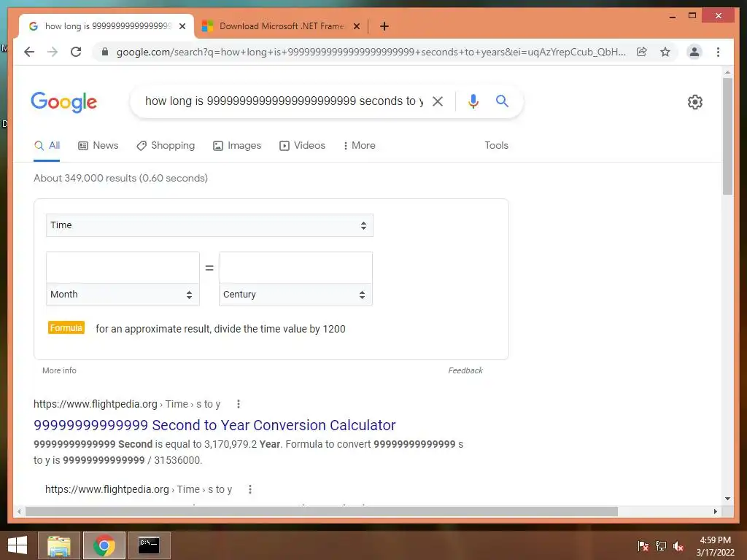Click the URL in the address bar
Viewport: 747px width, 560px height.
click(371, 52)
